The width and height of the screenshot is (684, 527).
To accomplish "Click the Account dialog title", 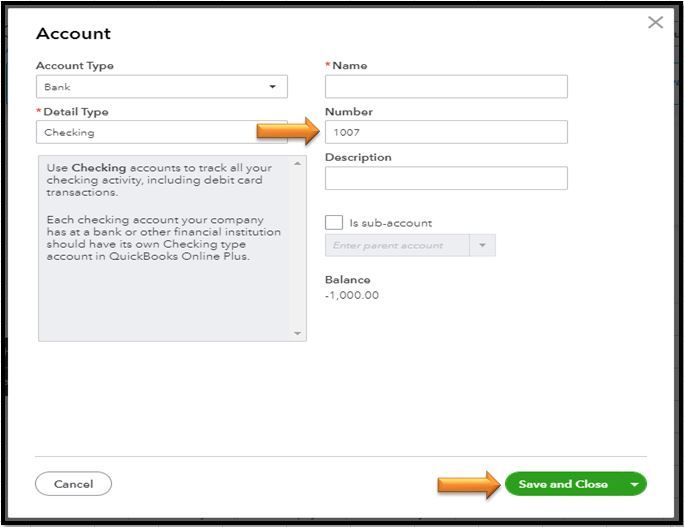I will click(x=73, y=33).
